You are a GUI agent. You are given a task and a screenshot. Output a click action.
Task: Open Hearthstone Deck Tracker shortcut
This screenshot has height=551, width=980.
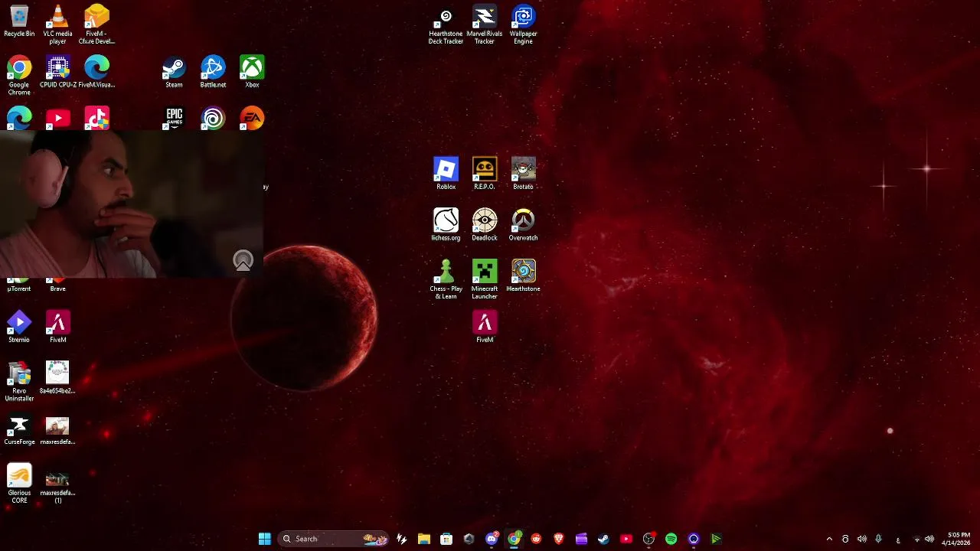446,24
